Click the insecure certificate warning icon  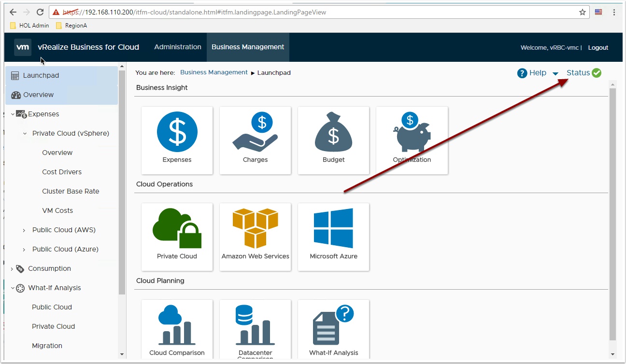point(57,12)
